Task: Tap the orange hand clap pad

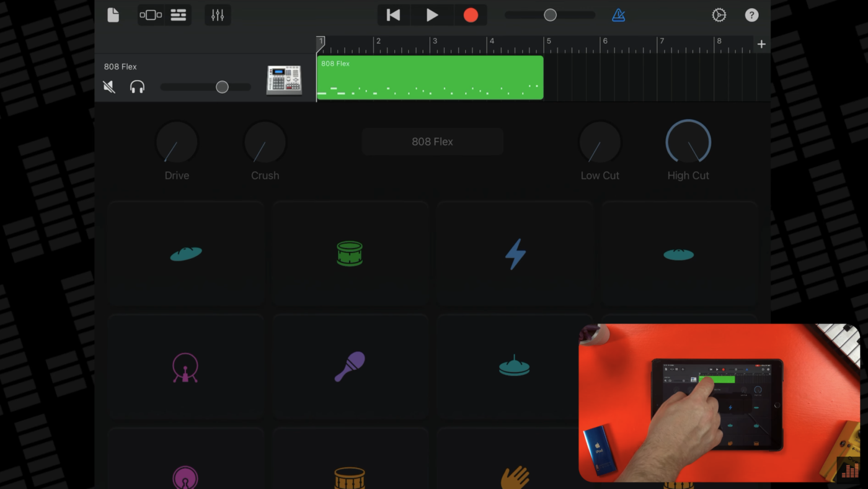Action: point(515,459)
